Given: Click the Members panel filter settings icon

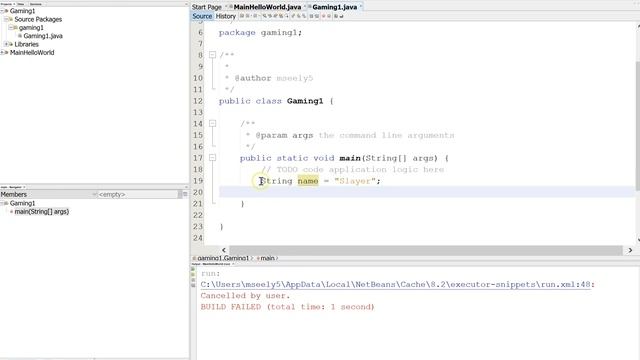Looking at the screenshot, I should [x=184, y=194].
